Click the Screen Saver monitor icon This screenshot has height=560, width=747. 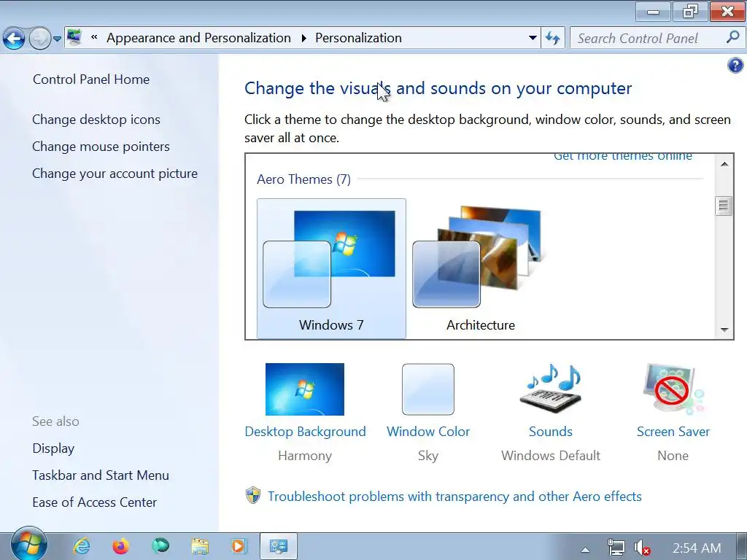(673, 388)
